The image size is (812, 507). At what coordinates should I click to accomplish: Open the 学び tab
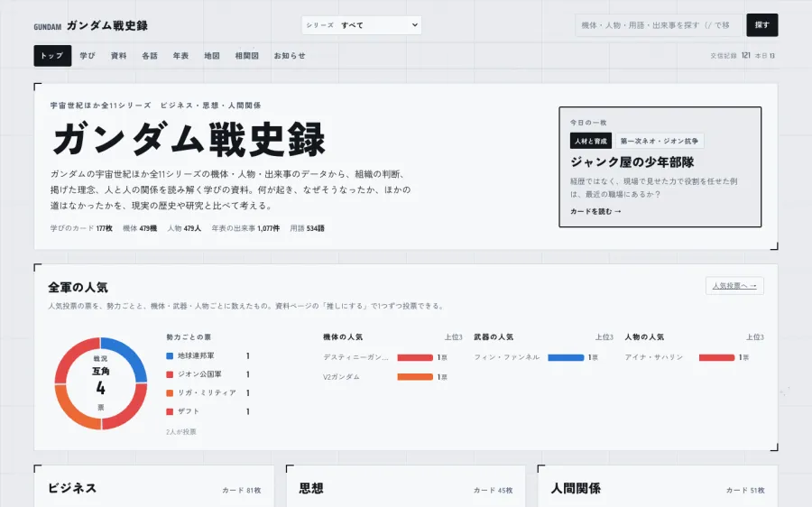click(88, 55)
